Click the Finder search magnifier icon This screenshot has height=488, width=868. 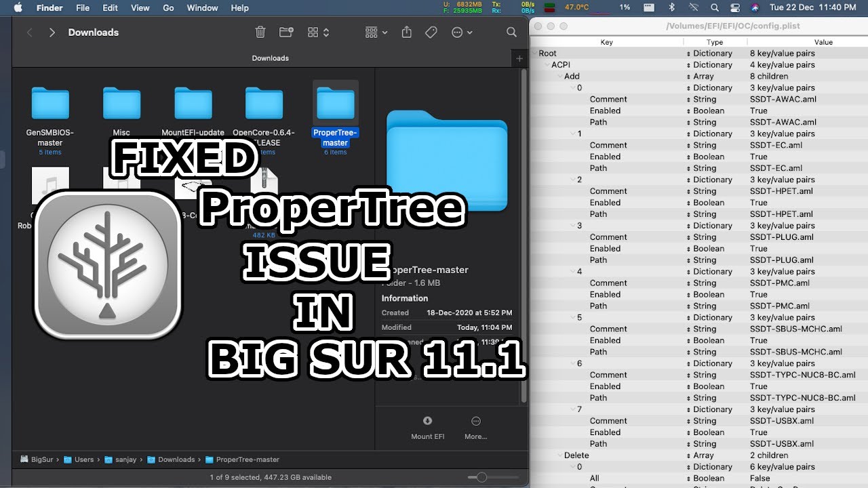click(512, 32)
